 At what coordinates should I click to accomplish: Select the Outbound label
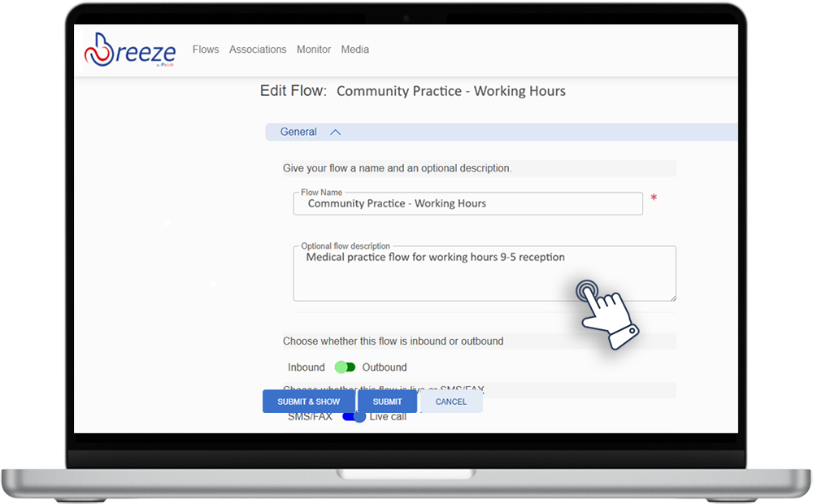(x=385, y=367)
